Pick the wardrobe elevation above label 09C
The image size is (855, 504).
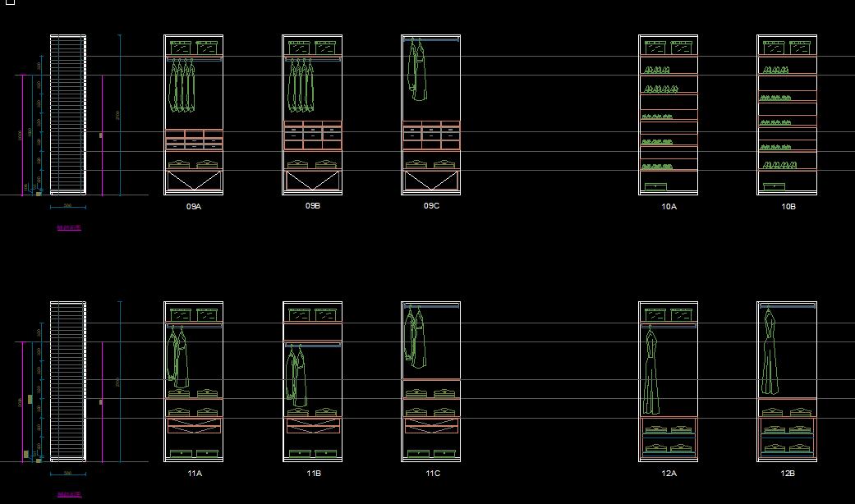[430, 115]
